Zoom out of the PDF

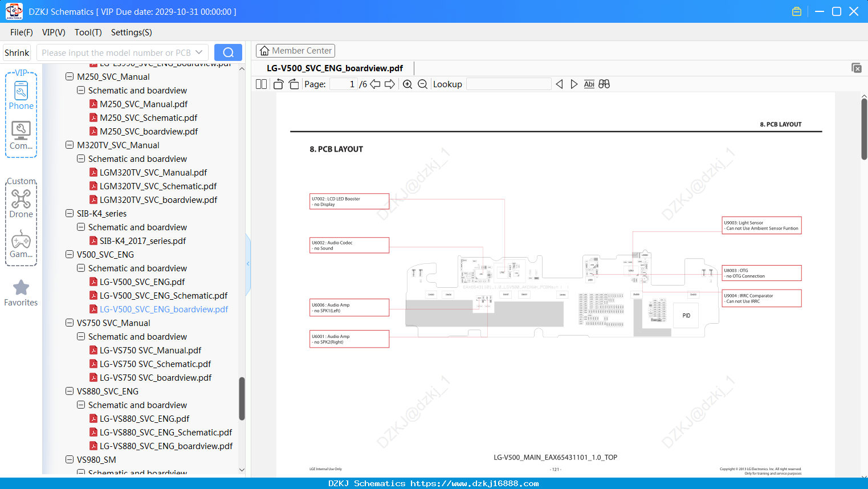point(422,84)
